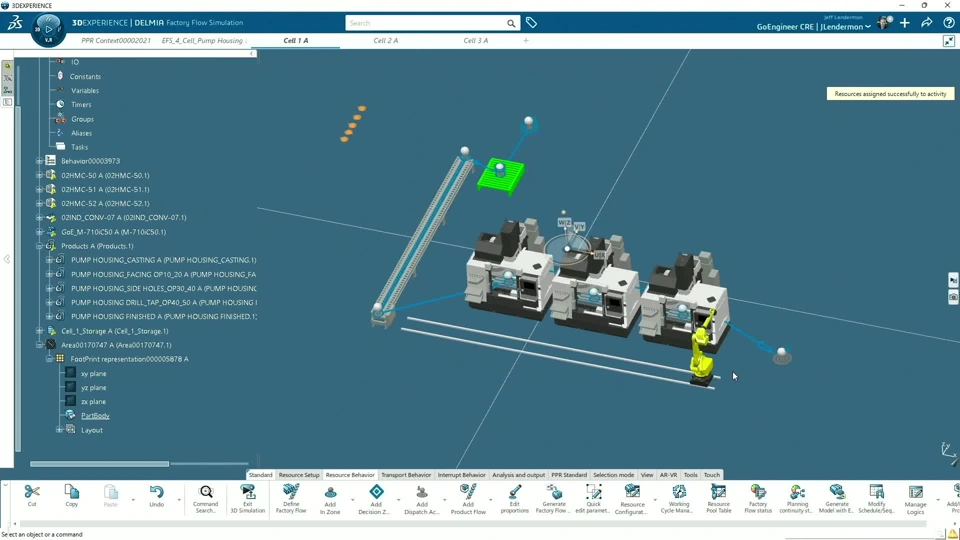Open PPR Context00002021 tab
The width and height of the screenshot is (960, 540).
(x=116, y=40)
